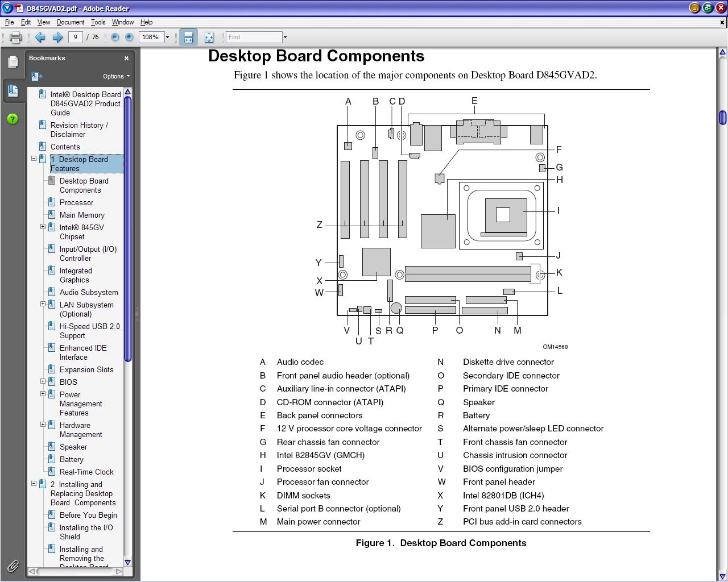Collapse the Desktop Board Features bookmark

pyautogui.click(x=34, y=159)
